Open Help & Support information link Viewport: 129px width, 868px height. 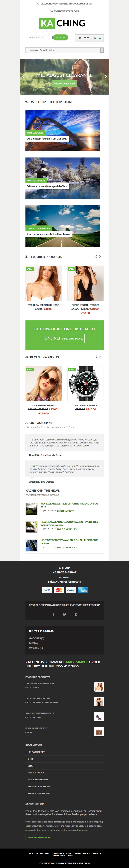point(36,752)
